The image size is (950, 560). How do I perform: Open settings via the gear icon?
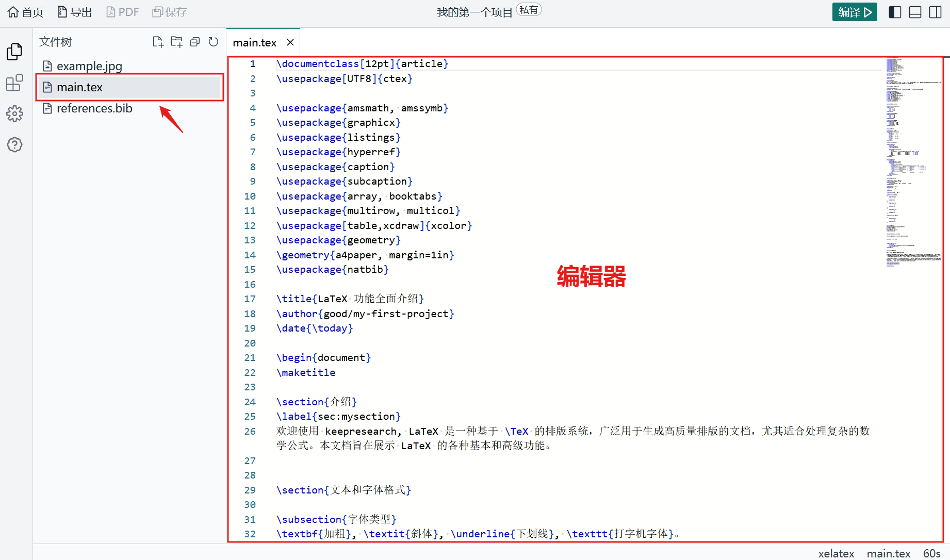pos(14,114)
